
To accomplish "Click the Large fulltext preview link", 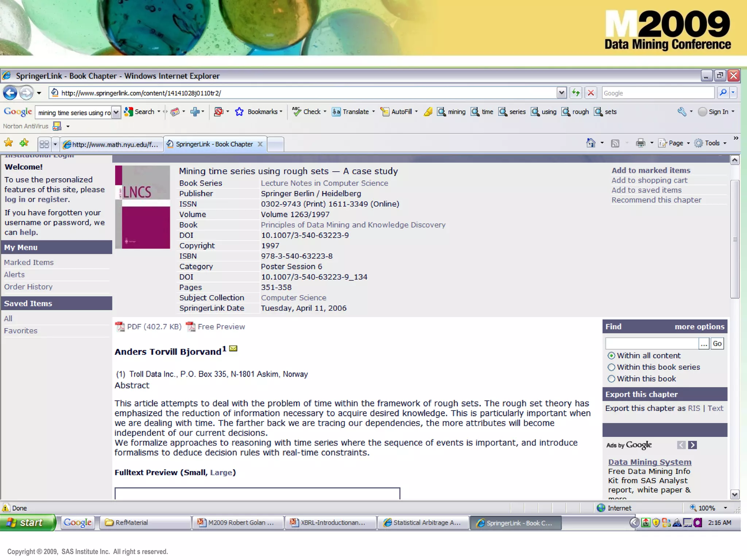I will click(x=221, y=472).
